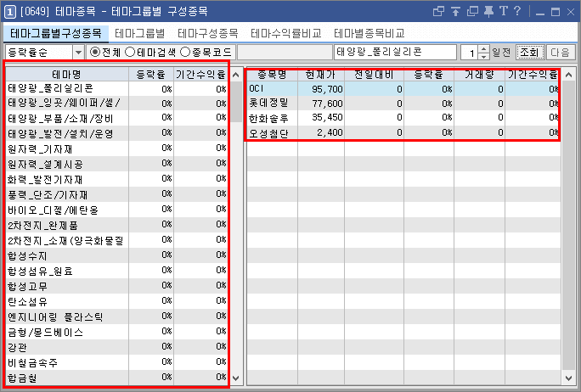Select theme 비철금속주 row
The height and width of the screenshot is (392, 581).
click(x=116, y=363)
